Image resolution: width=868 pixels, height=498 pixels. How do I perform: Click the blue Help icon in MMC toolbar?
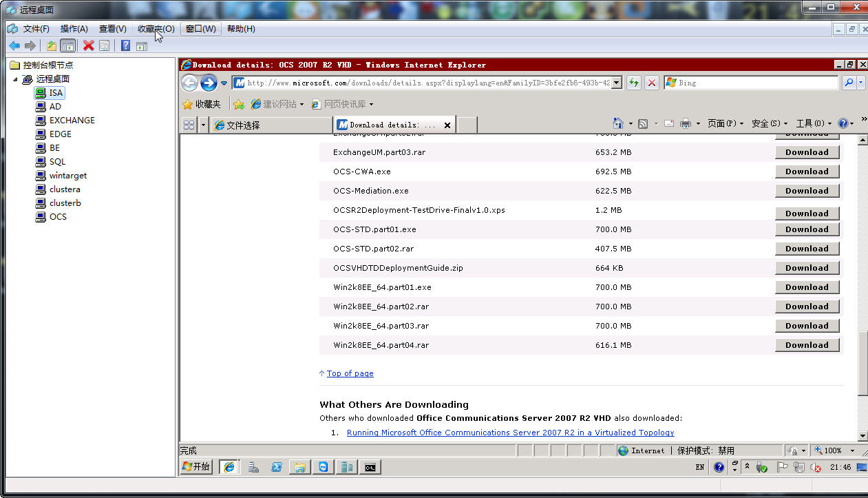125,46
